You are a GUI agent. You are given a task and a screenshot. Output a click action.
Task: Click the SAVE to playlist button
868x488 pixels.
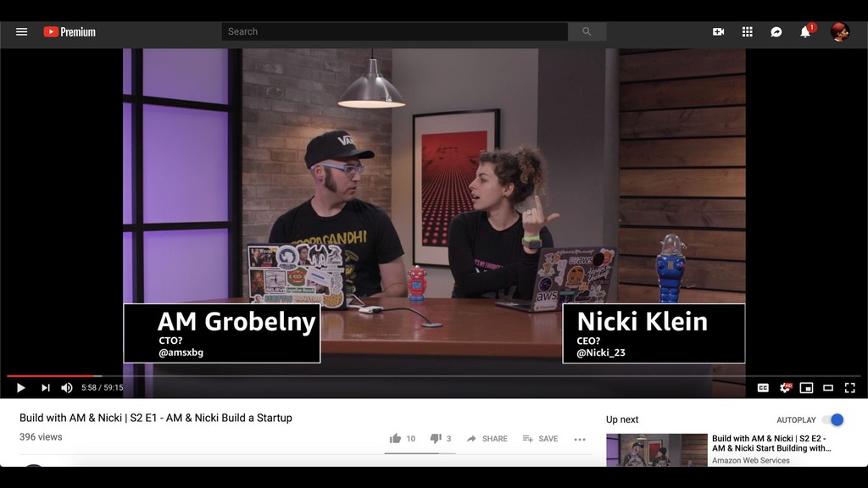coord(540,439)
